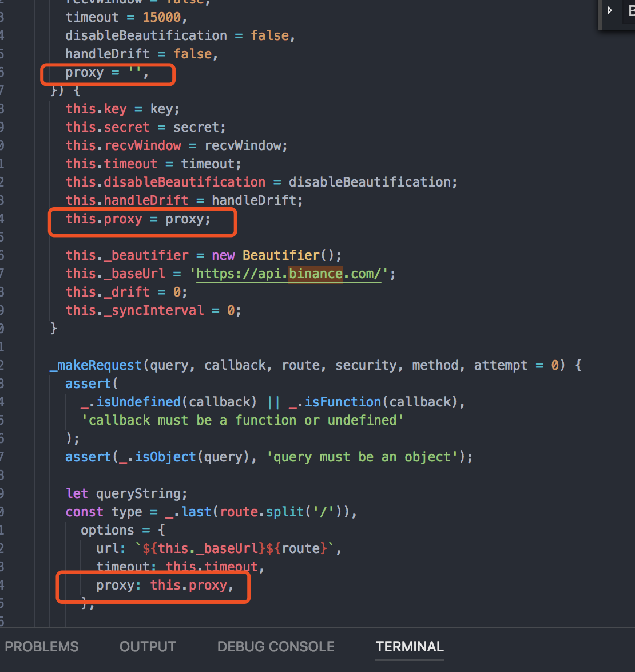This screenshot has height=672, width=635.
Task: Click the 'this.recvWindow = recvWindow;' line
Action: point(176,146)
